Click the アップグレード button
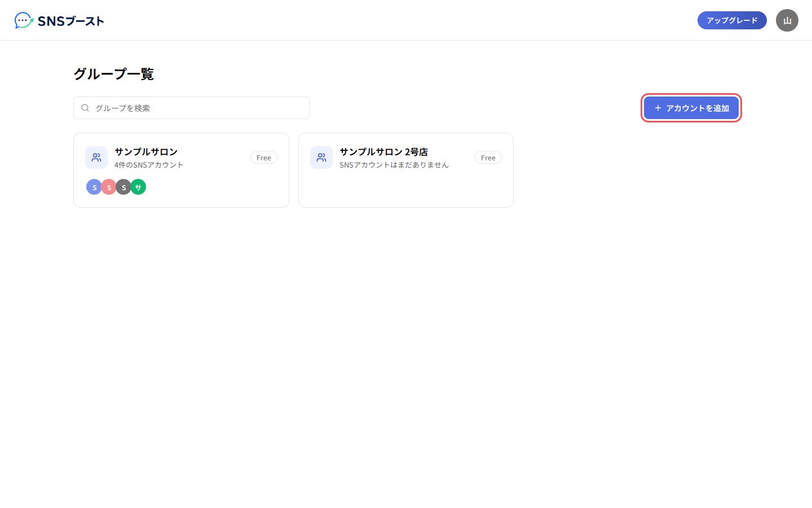 coord(732,20)
